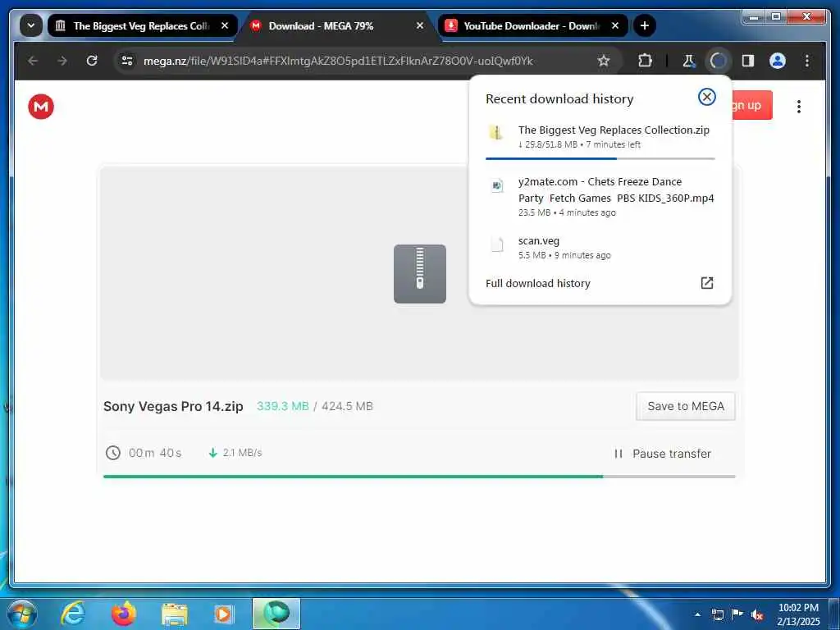Switch to The Biggest Veg Replaces Collection tab
This screenshot has width=840, height=630.
pyautogui.click(x=141, y=25)
